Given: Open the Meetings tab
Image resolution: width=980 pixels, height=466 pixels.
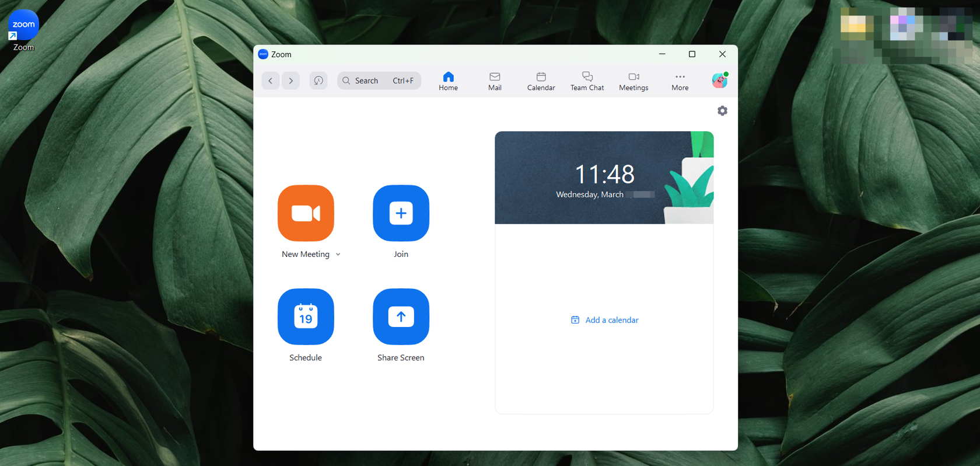Looking at the screenshot, I should coord(633,81).
